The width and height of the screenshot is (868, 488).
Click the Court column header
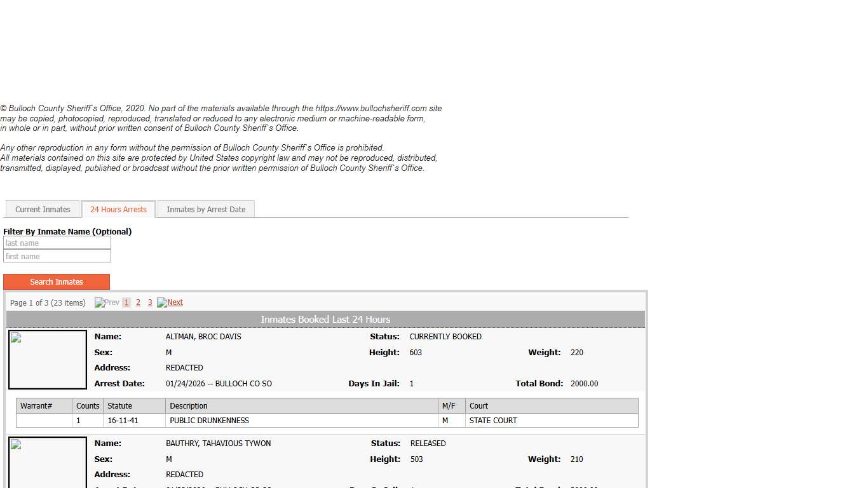tap(478, 406)
